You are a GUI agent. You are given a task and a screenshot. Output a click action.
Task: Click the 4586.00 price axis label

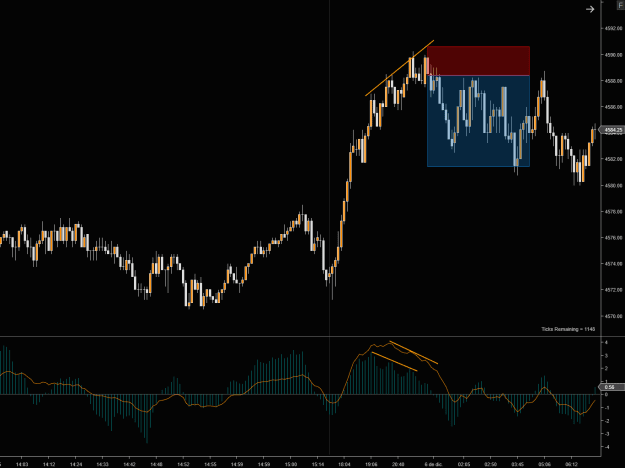click(x=613, y=107)
